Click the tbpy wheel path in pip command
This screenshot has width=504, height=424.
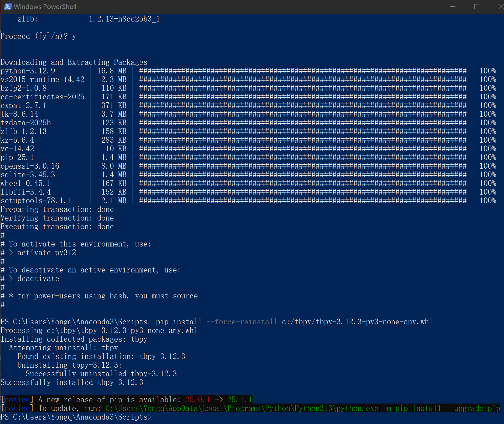coord(357,322)
